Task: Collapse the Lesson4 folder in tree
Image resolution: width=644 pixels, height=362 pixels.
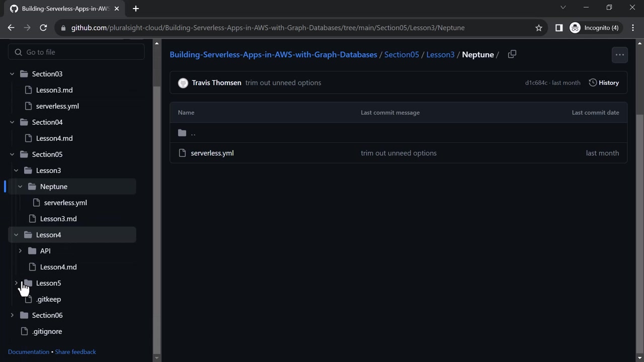Action: pyautogui.click(x=16, y=235)
